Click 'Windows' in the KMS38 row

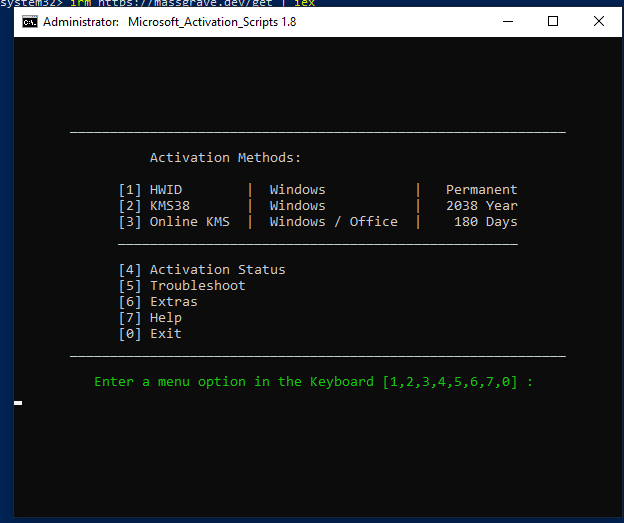click(x=297, y=206)
